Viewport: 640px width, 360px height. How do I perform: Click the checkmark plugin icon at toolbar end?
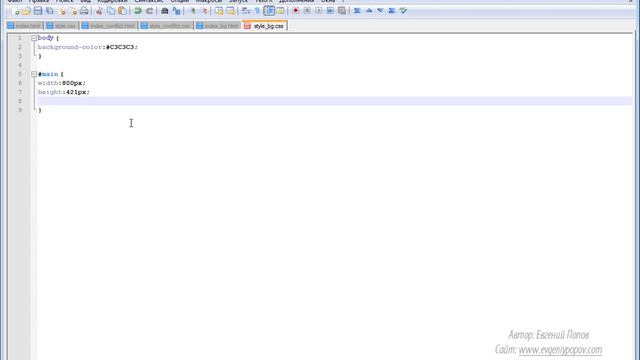coord(403,11)
